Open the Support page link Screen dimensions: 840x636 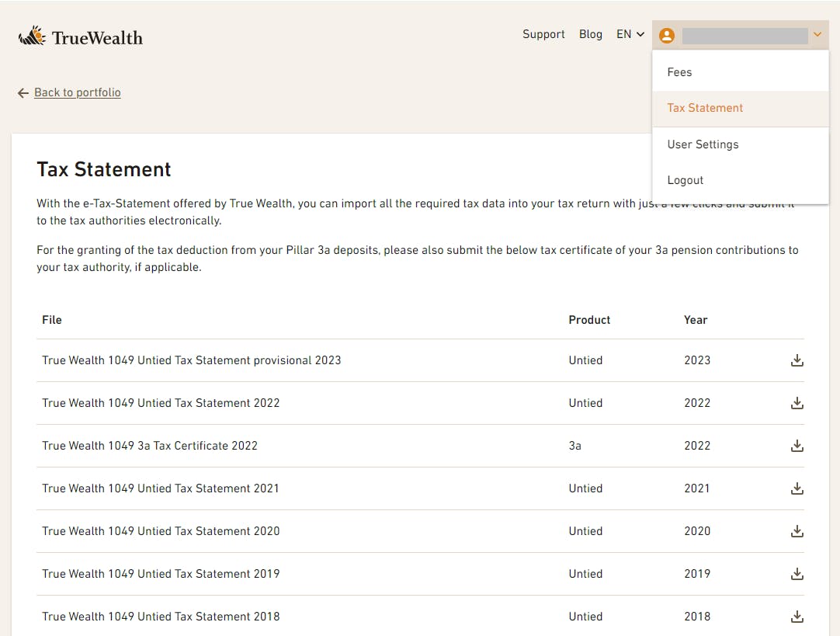(543, 34)
